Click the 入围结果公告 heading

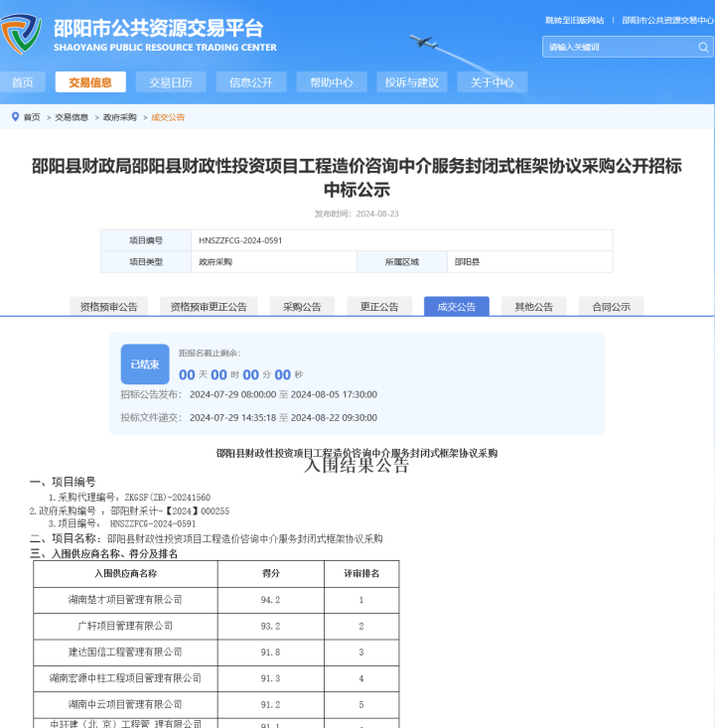pyautogui.click(x=357, y=466)
